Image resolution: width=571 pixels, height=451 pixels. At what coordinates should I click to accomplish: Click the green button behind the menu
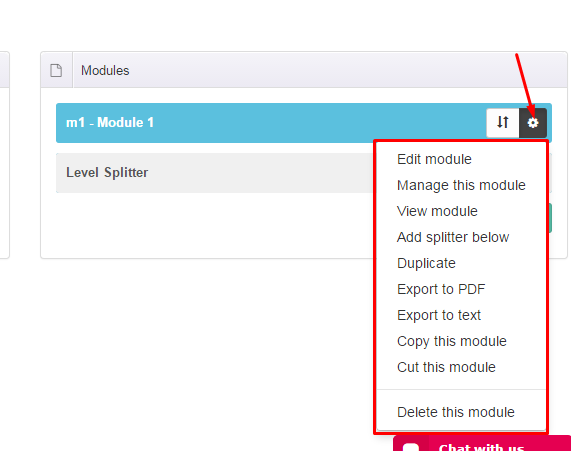(550, 218)
